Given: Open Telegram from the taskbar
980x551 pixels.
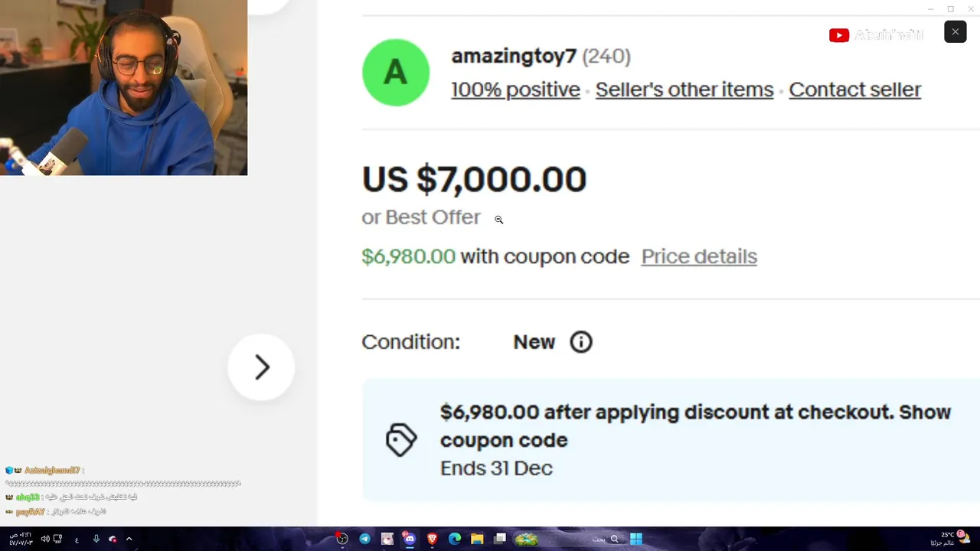Looking at the screenshot, I should [x=364, y=539].
